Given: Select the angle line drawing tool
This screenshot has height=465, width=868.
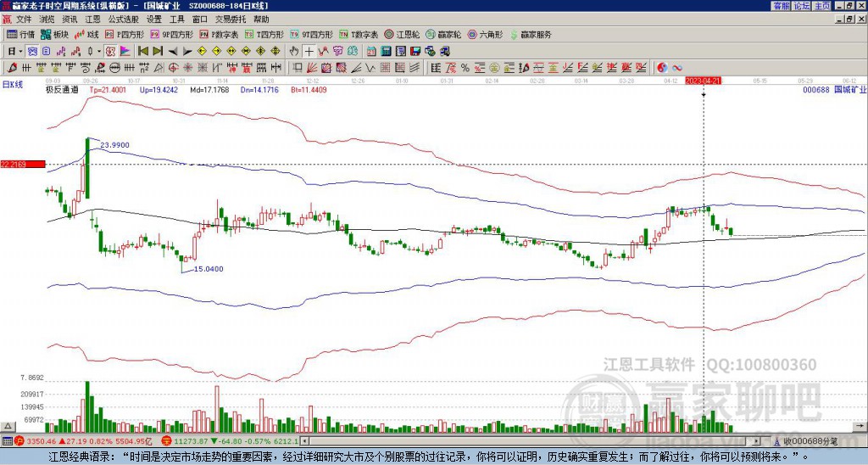Looking at the screenshot, I should (x=356, y=68).
